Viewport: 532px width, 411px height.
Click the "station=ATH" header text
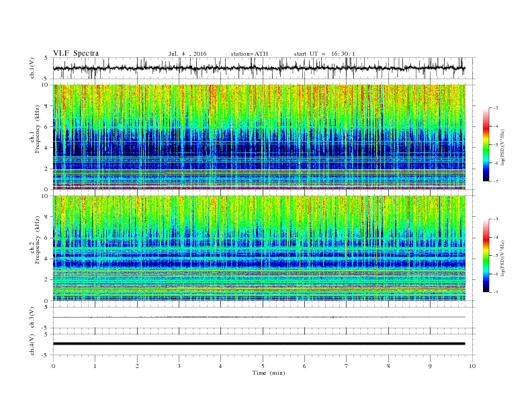click(249, 54)
